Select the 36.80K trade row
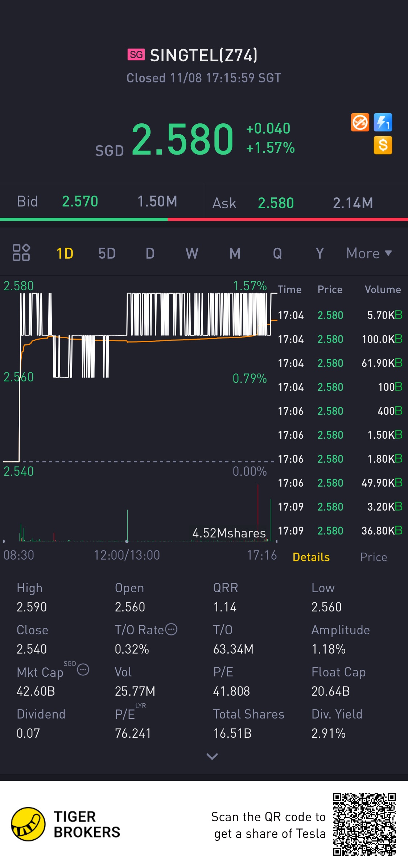The width and height of the screenshot is (408, 868). 340,531
